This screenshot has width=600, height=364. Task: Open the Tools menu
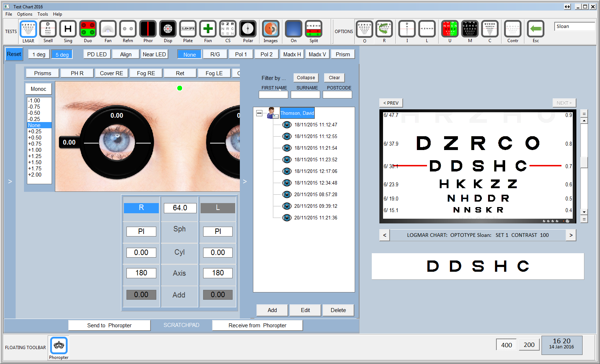[43, 14]
